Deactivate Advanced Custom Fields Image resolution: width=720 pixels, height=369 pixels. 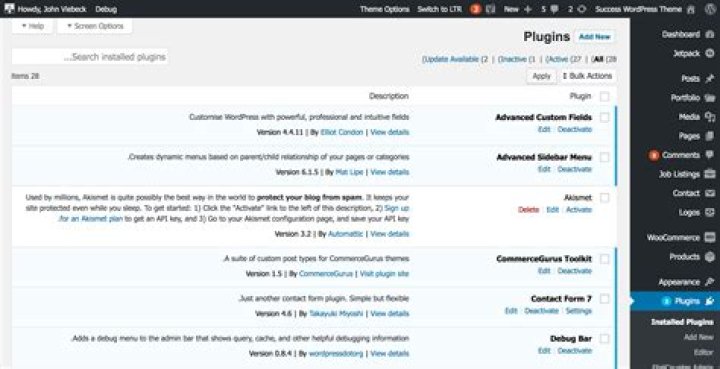[574, 129]
